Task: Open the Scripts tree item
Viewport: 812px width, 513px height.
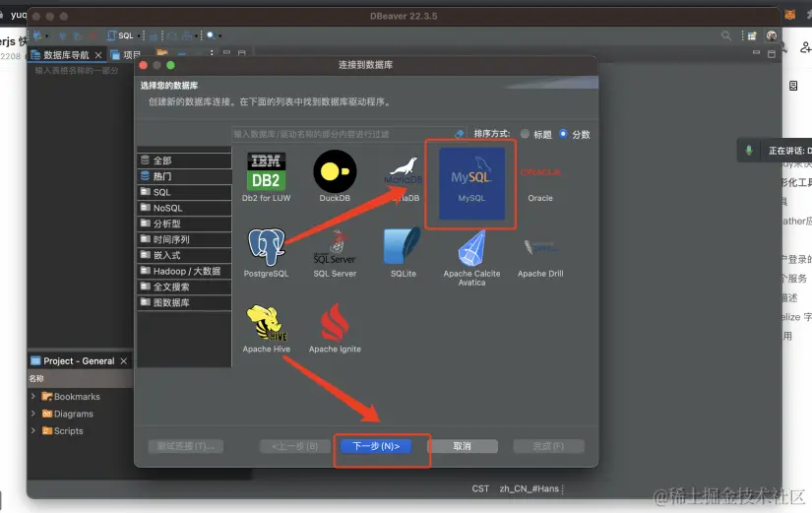Action: pyautogui.click(x=63, y=430)
